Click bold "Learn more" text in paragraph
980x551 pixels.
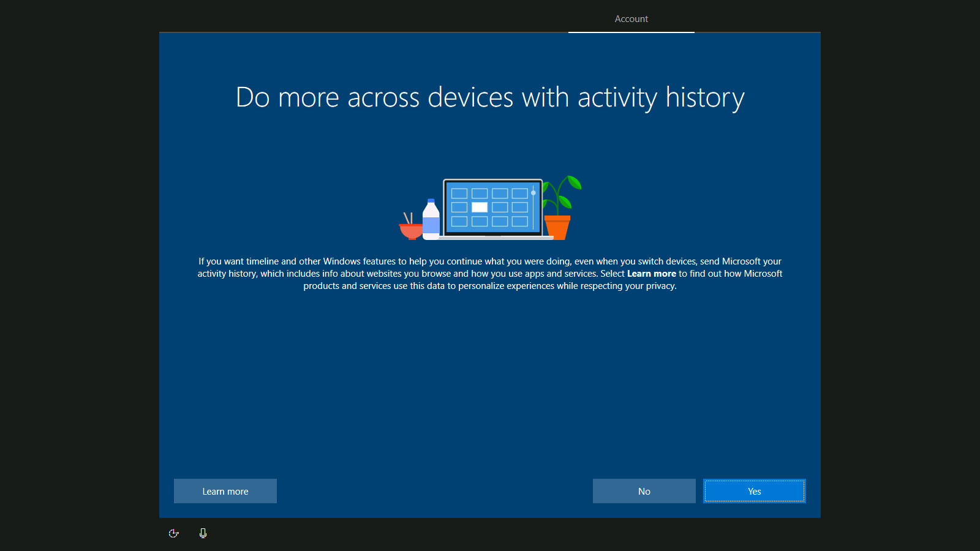(651, 274)
